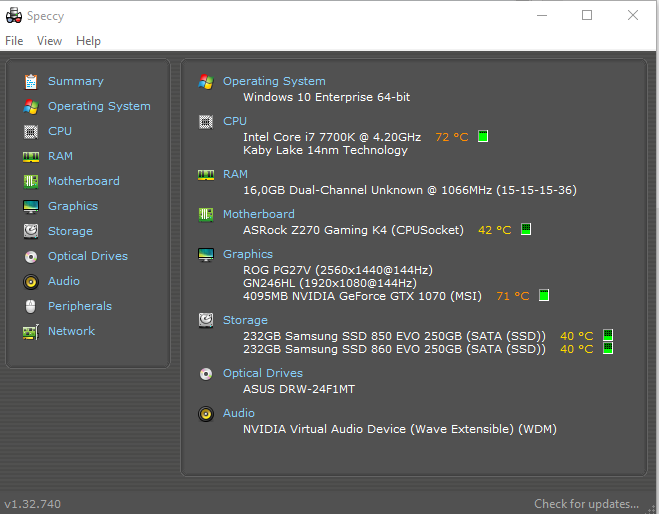Click the Audio speaker icon in sidebar
The image size is (659, 514).
[x=31, y=282]
